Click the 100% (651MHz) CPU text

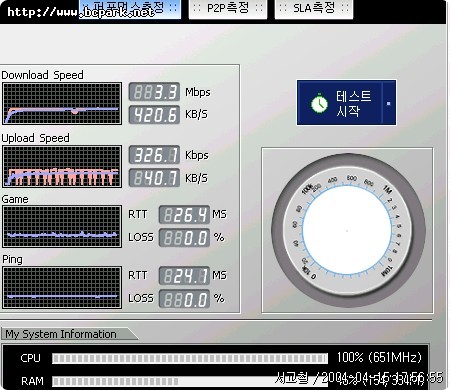click(379, 357)
